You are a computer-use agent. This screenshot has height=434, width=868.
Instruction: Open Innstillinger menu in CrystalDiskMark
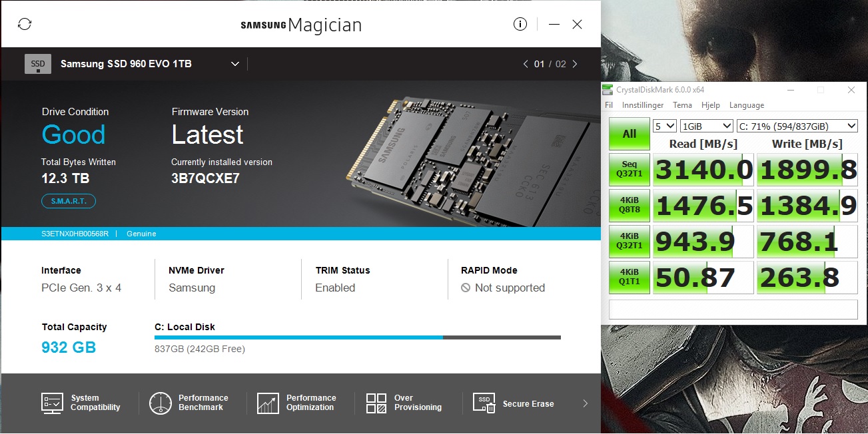643,105
